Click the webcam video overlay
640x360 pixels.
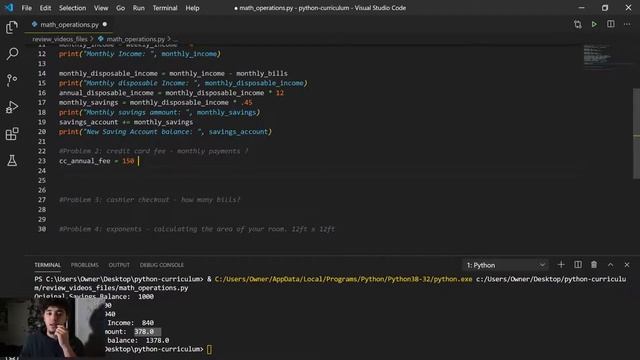coord(52,328)
